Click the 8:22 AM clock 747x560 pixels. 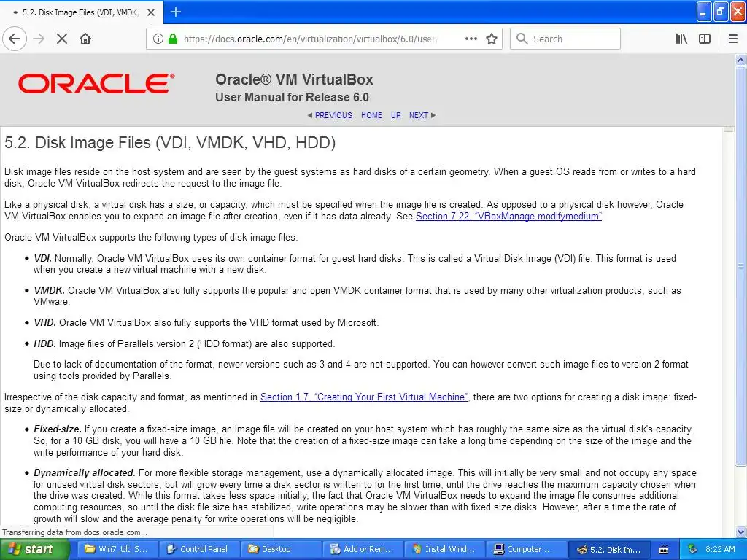(x=720, y=550)
